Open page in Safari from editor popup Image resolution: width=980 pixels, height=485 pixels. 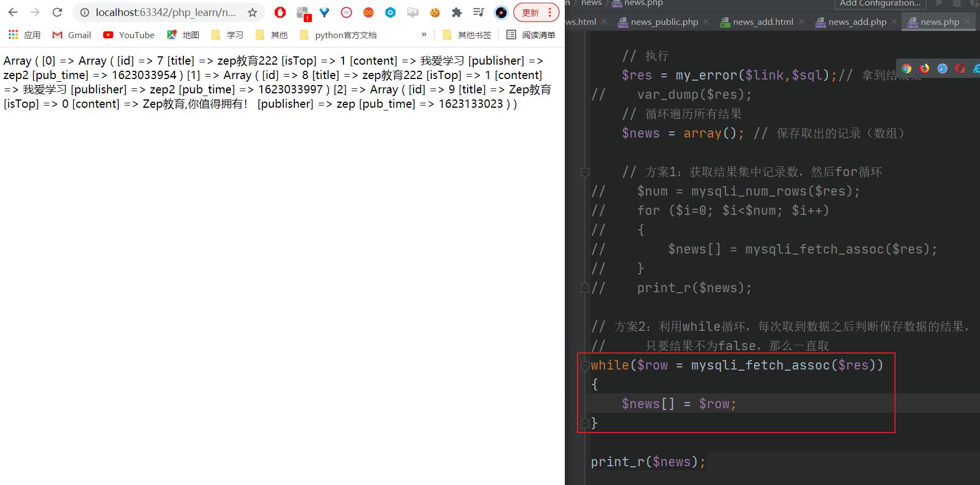[x=942, y=68]
